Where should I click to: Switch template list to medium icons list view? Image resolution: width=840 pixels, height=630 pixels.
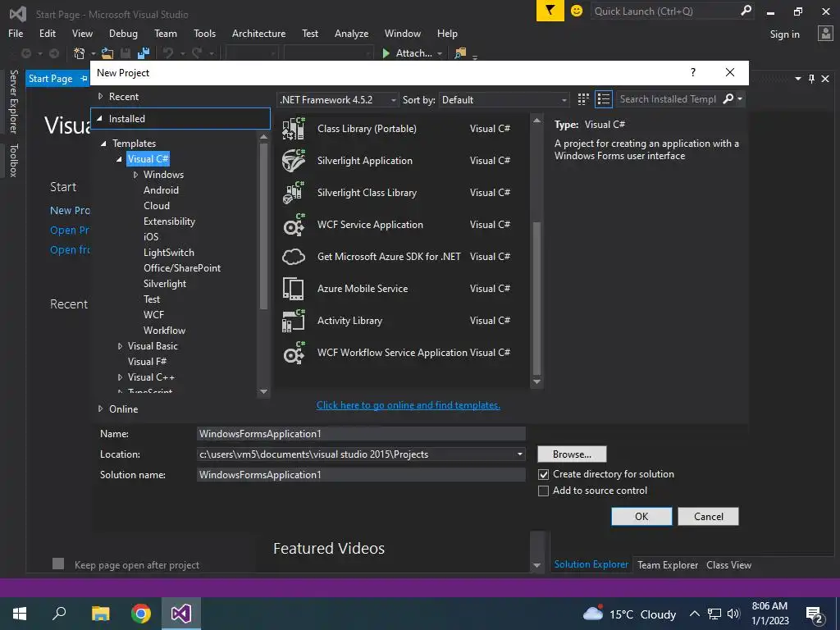[603, 99]
